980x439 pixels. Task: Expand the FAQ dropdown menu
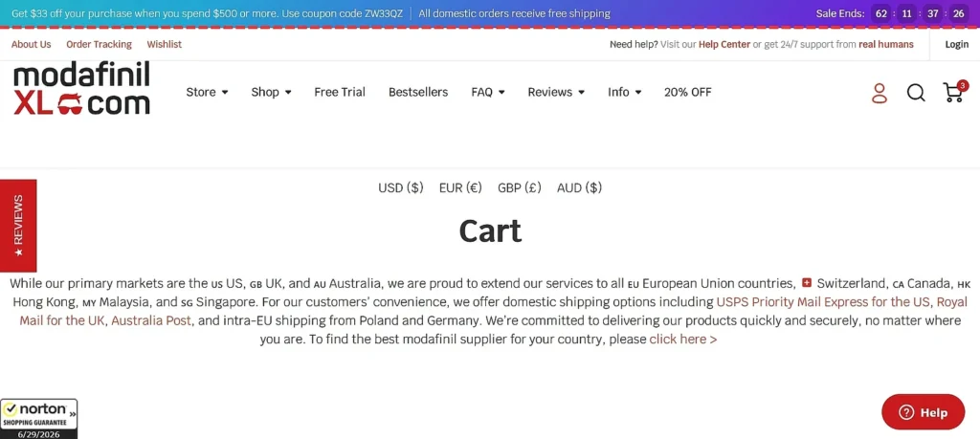click(488, 92)
